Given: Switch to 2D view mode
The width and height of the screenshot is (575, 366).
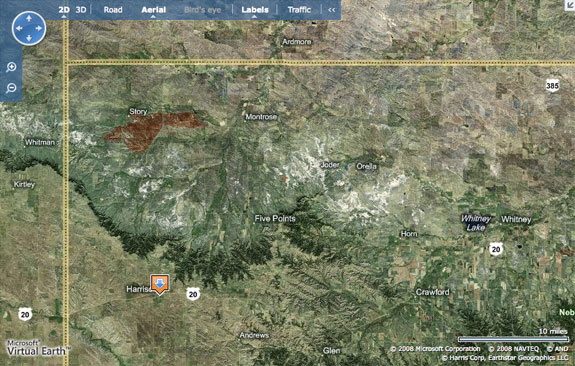Looking at the screenshot, I should (64, 10).
